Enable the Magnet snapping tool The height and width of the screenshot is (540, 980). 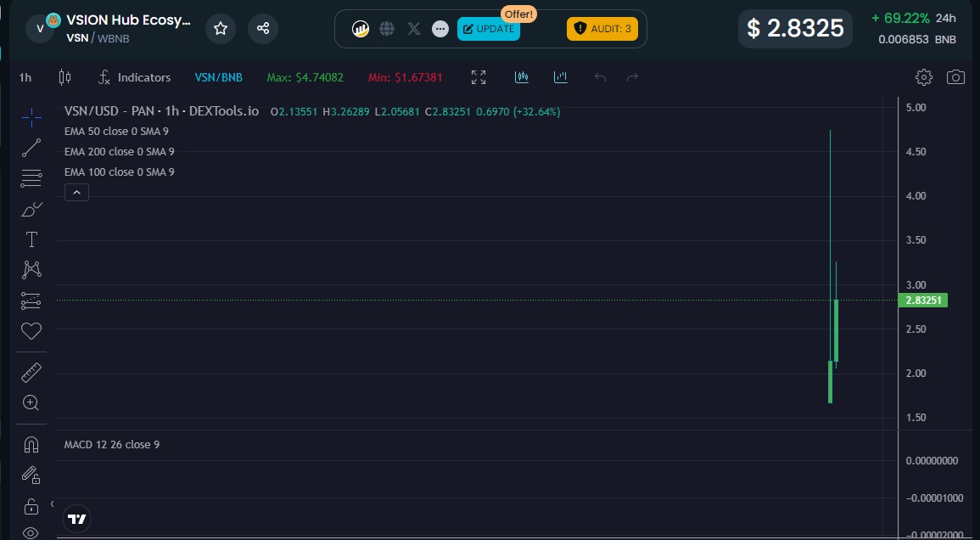pos(31,443)
